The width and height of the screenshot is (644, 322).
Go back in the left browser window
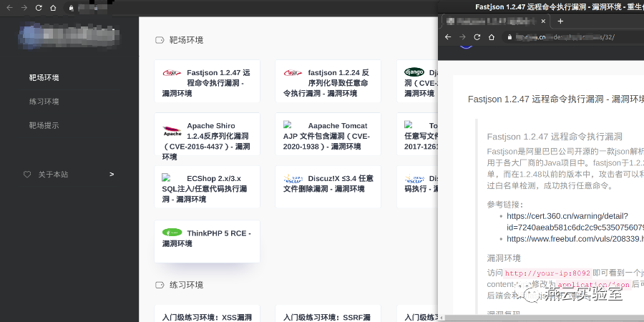point(10,8)
